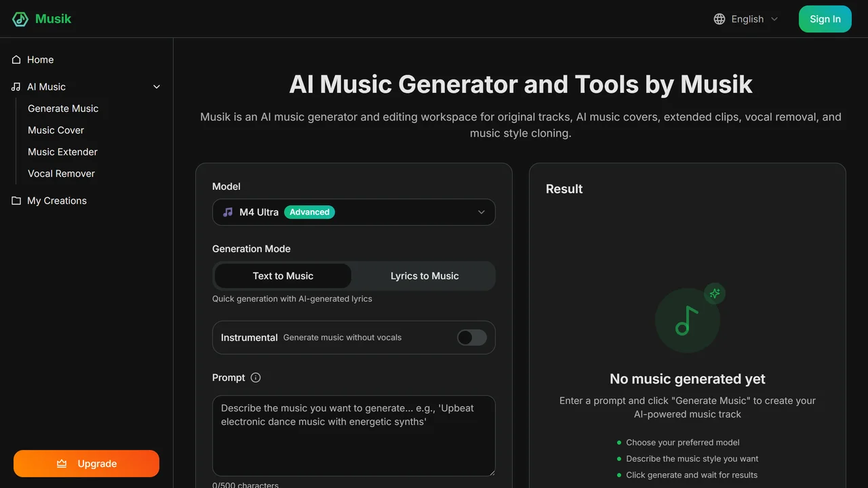The height and width of the screenshot is (488, 868).
Task: Click the AI Music note icon
Action: 16,87
